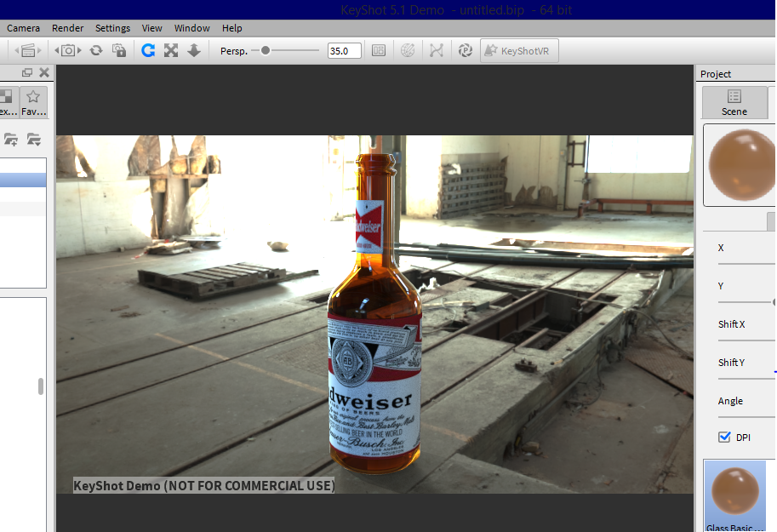
Task: Click the swirl render icon before KeyShotVR
Action: 465,50
